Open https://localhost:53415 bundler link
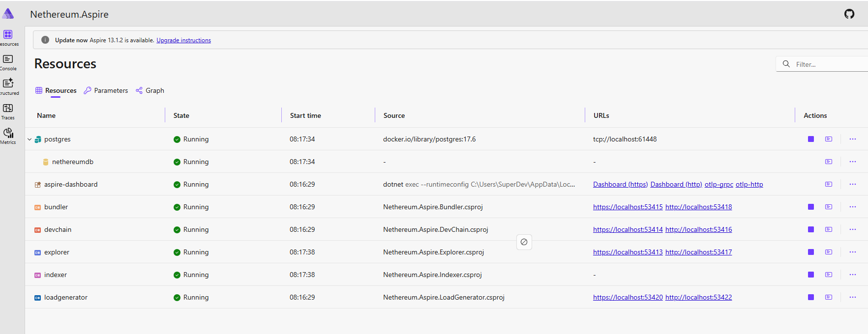This screenshot has width=868, height=334. (628, 207)
